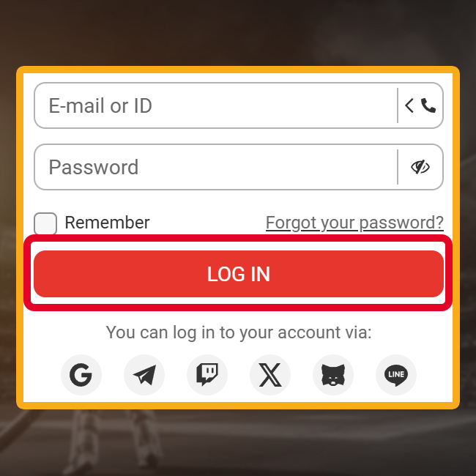Viewport: 476px width, 476px height.
Task: Log in via the Twitch icon
Action: click(207, 375)
